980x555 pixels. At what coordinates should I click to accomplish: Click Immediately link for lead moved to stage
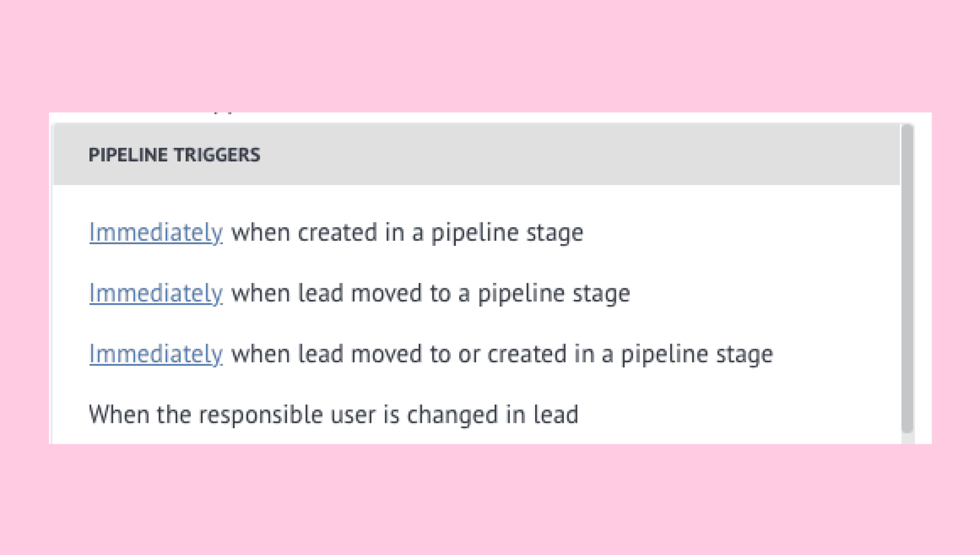point(156,294)
